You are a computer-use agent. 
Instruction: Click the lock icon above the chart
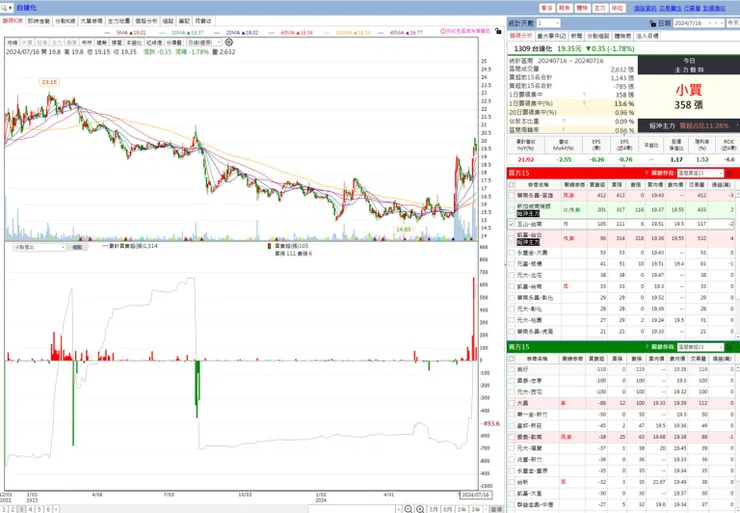point(498,31)
